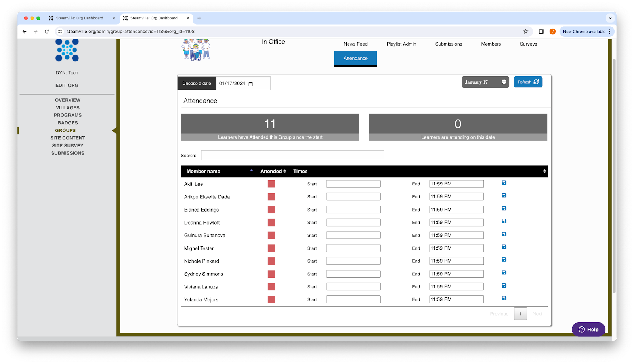Open a new browser tab
The image size is (634, 364).
tap(199, 18)
